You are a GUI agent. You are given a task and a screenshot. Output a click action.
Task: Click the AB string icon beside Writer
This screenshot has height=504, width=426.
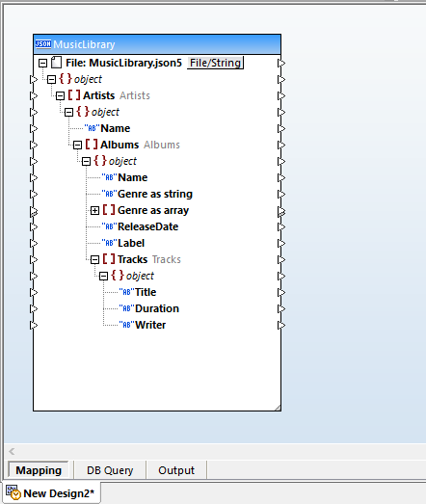(x=126, y=326)
